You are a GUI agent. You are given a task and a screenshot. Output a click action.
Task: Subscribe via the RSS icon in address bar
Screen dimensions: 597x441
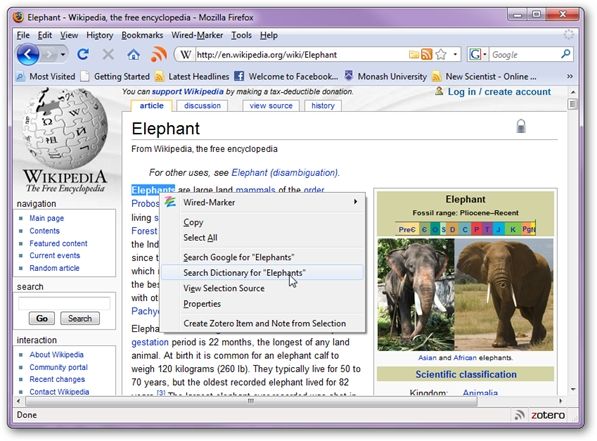[427, 54]
